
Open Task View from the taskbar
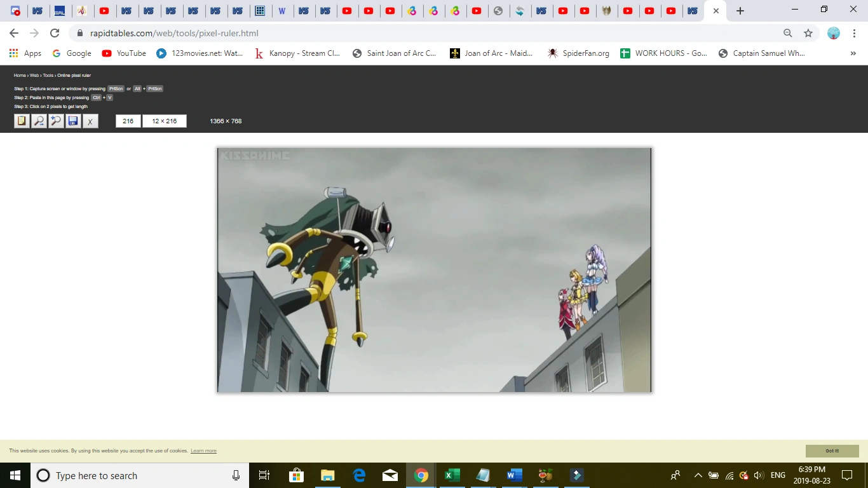click(264, 475)
